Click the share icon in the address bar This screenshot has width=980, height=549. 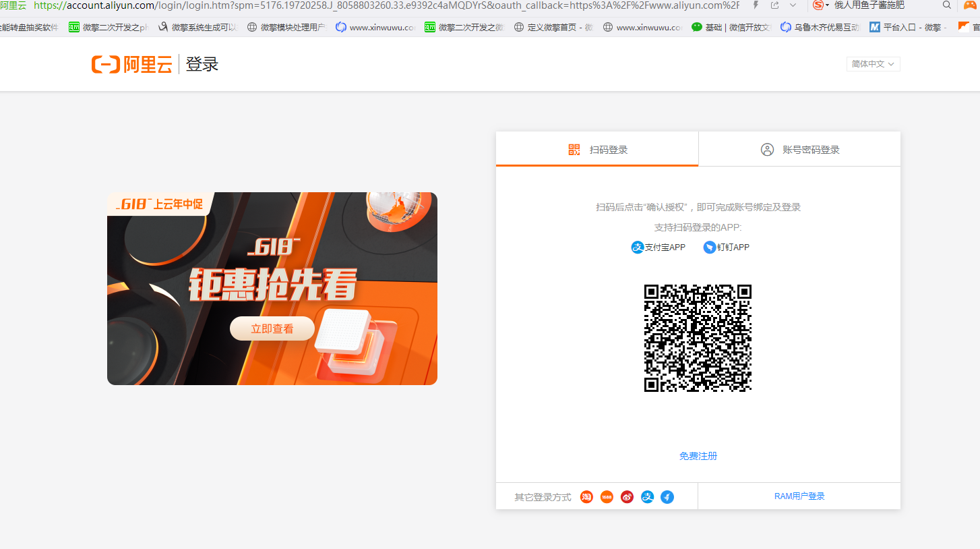(x=774, y=5)
